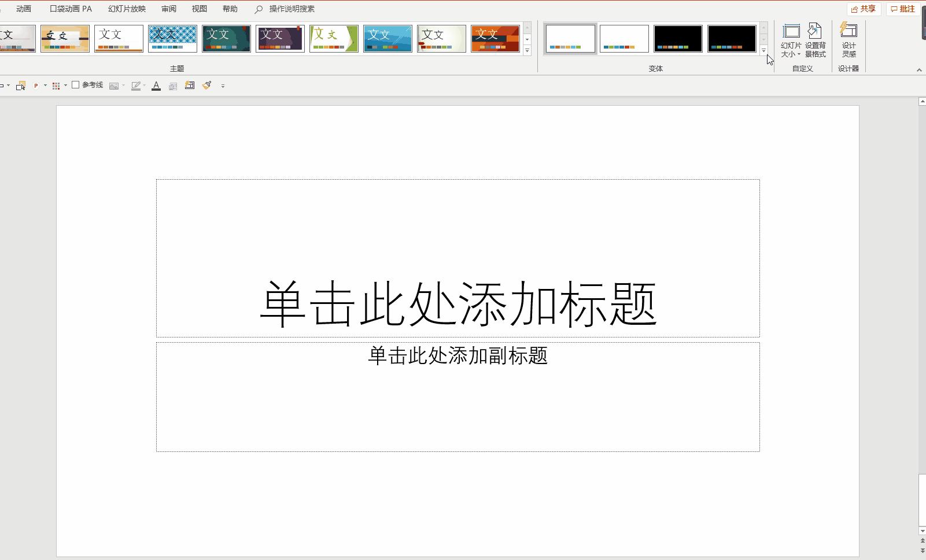Viewport: 926px width, 560px height.
Task: Click the 共享 share button
Action: click(864, 9)
